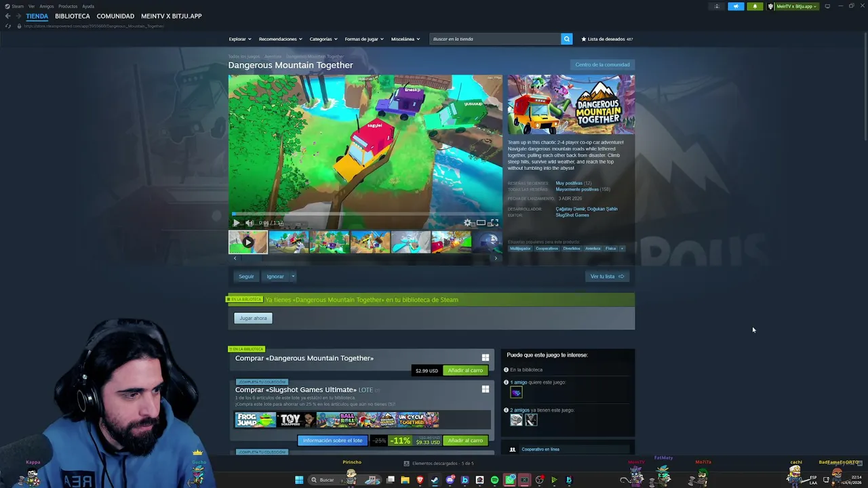Open the Ayuda menu
Image resolution: width=868 pixels, height=488 pixels.
tap(88, 6)
